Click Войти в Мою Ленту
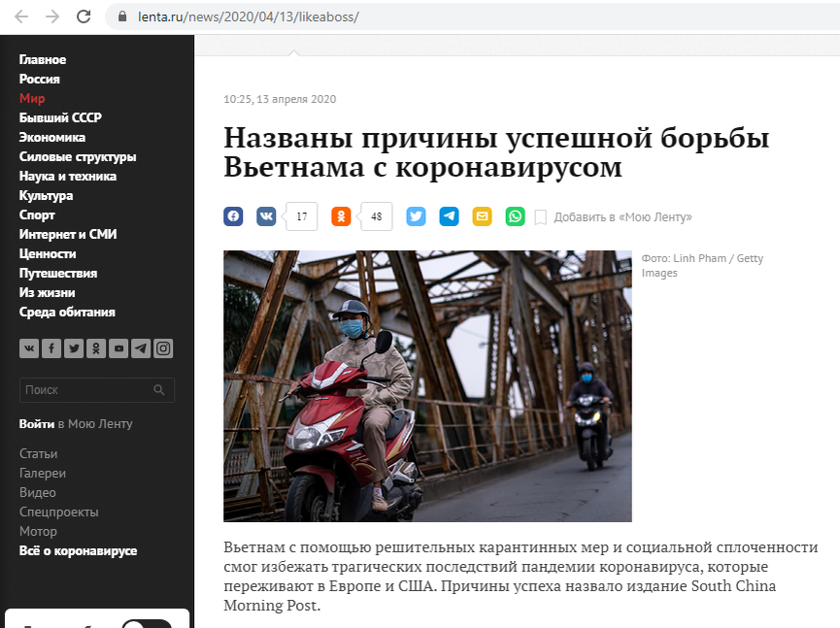 [76, 423]
